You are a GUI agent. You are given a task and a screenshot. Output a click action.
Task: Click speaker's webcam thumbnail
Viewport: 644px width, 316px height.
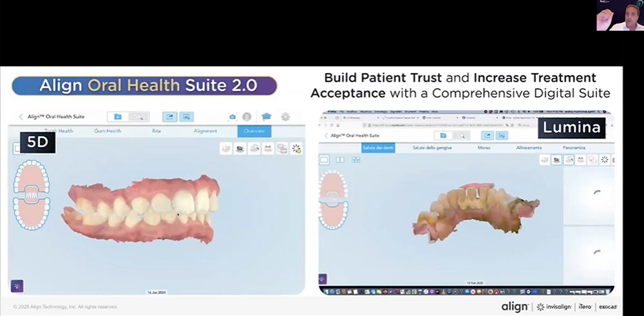tap(620, 15)
